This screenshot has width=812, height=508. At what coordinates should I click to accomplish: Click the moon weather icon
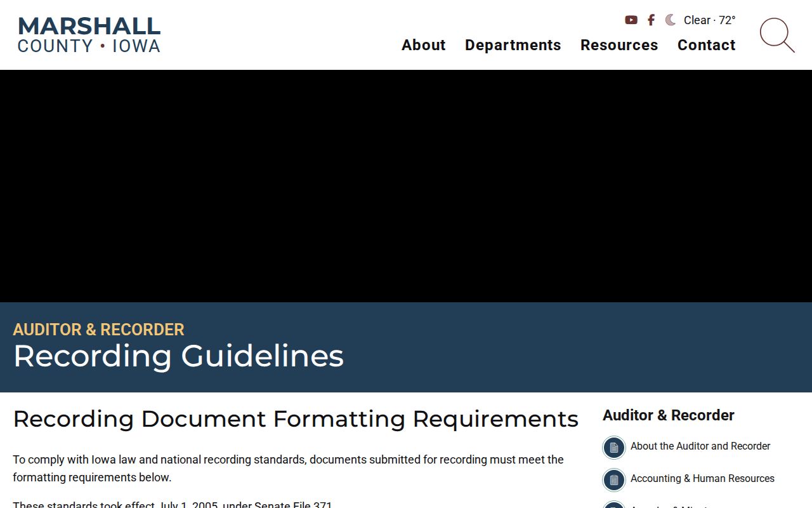point(671,20)
